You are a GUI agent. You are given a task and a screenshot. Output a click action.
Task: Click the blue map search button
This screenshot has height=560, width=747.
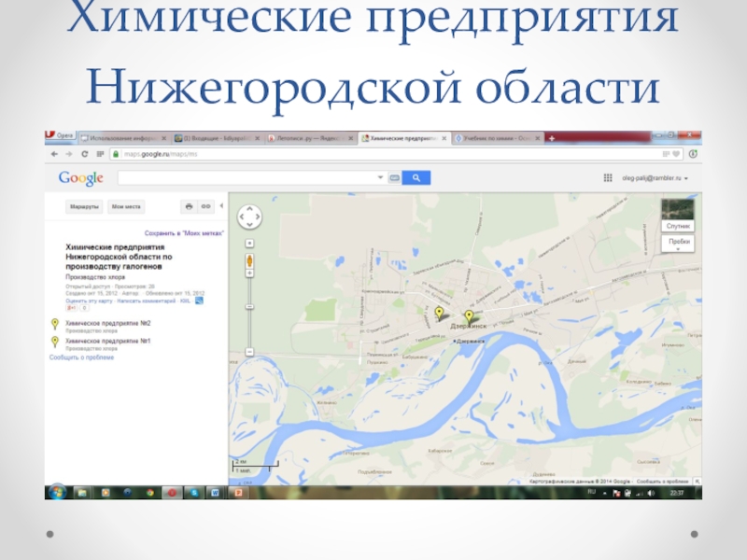tap(416, 177)
